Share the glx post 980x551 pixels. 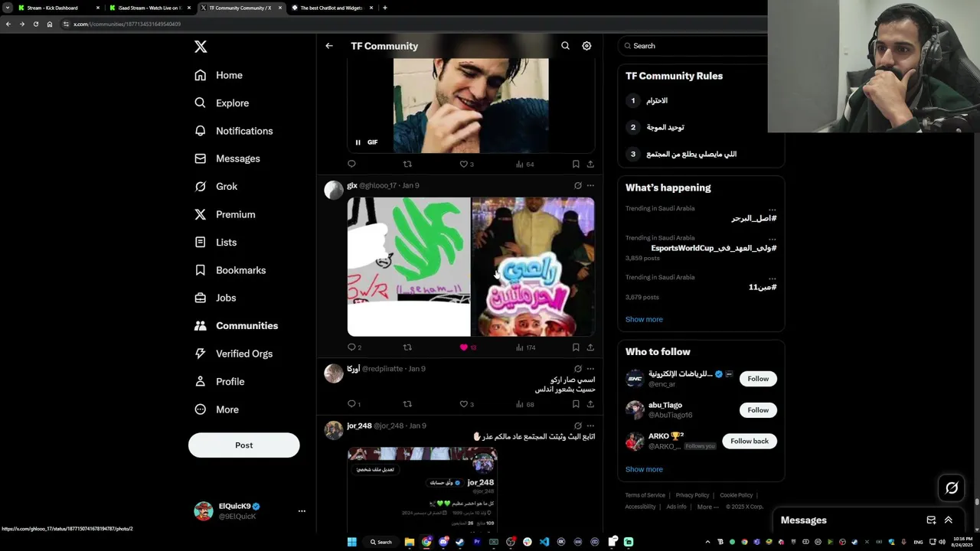590,347
